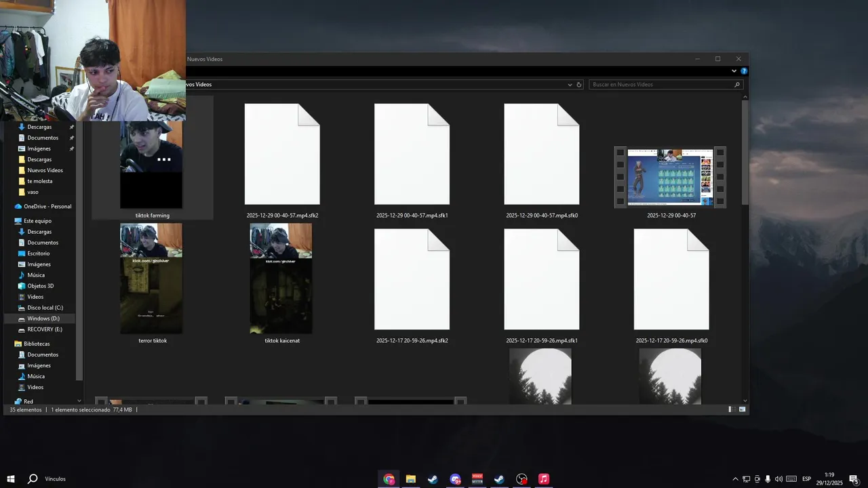Open touch keyboard tray icon
Screen dimensions: 868x488
click(791, 479)
